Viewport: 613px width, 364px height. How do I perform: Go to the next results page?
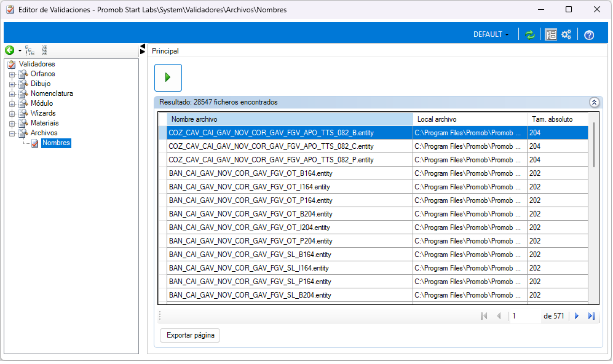coord(577,316)
